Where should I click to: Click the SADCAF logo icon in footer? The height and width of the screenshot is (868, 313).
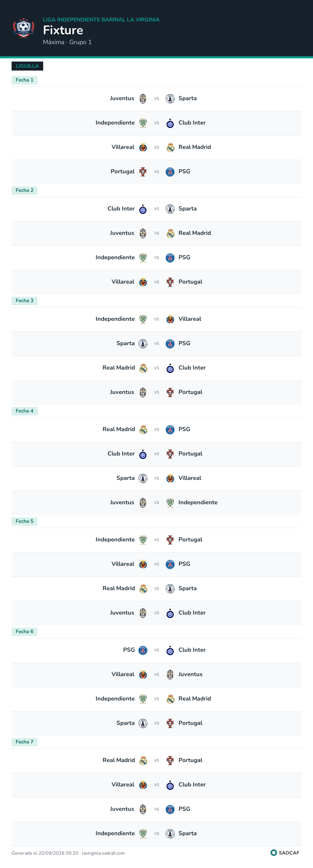274,853
